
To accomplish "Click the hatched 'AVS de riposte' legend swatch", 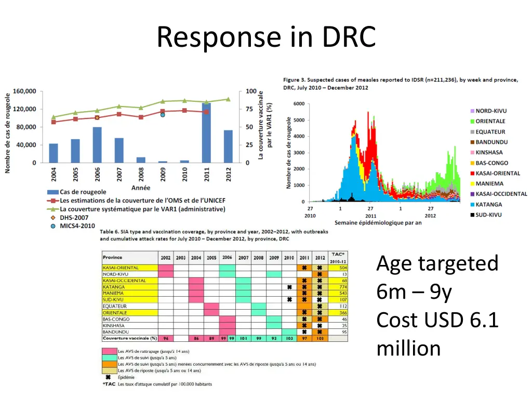I will 109,370.
